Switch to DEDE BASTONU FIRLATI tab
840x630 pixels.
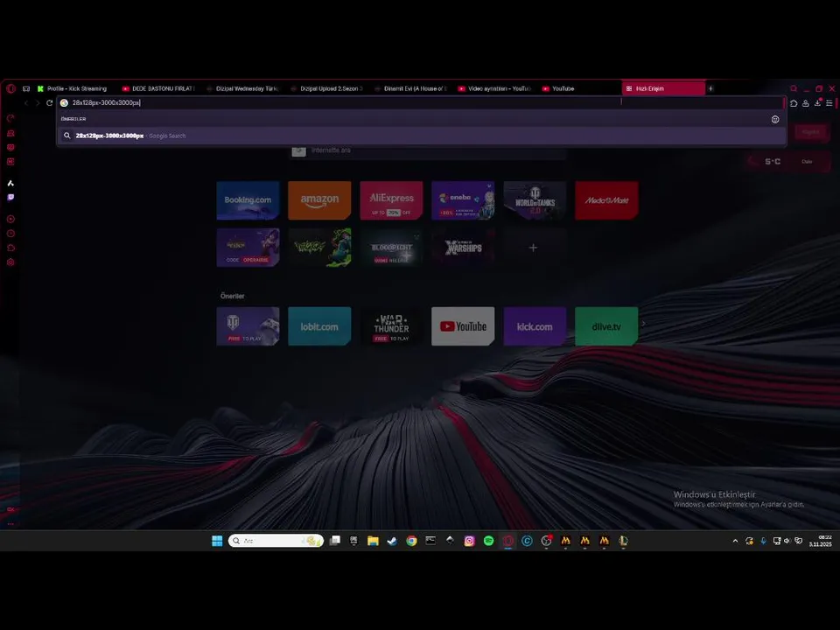[x=159, y=89]
